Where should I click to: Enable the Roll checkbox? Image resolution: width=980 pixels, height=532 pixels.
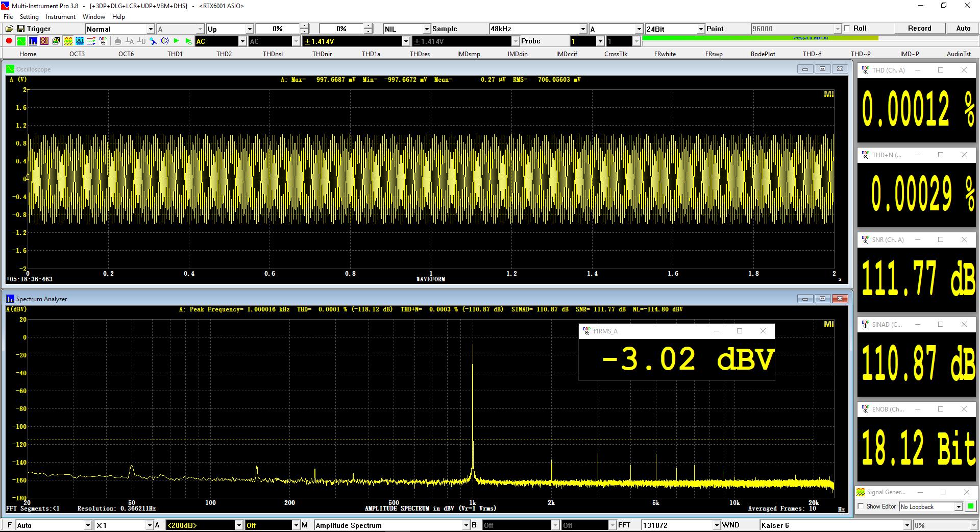847,29
